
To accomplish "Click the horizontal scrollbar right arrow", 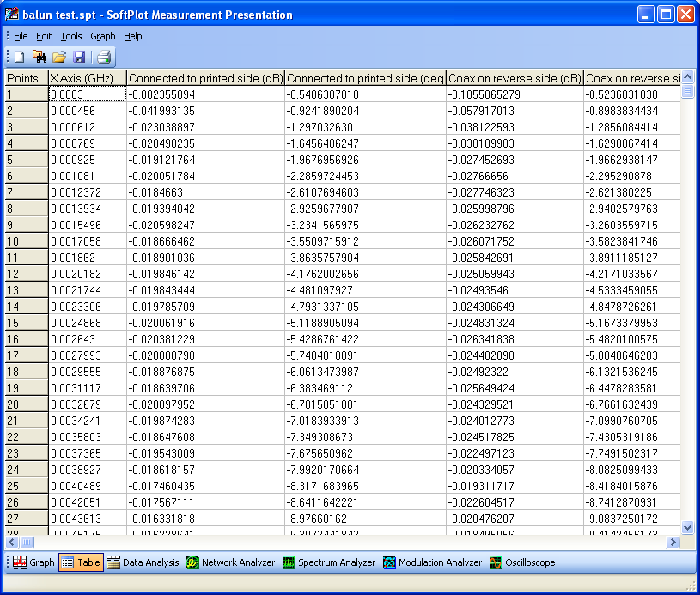I will click(673, 542).
